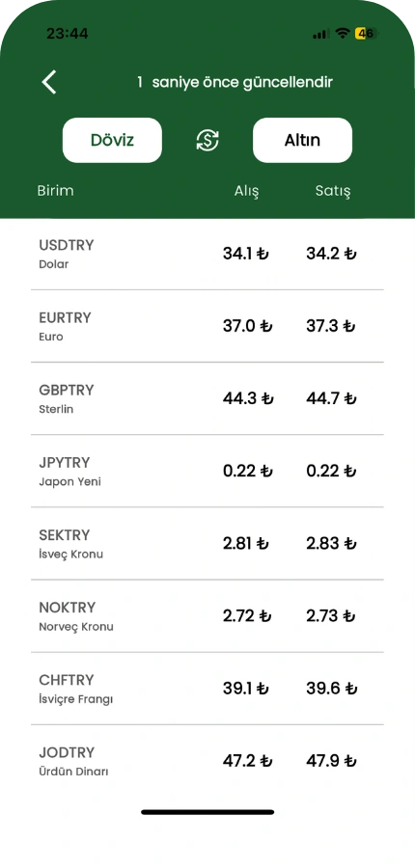Viewport: 415px width, 868px height.
Task: Select the SEKTRY İsveç Kronu row
Action: 207,544
